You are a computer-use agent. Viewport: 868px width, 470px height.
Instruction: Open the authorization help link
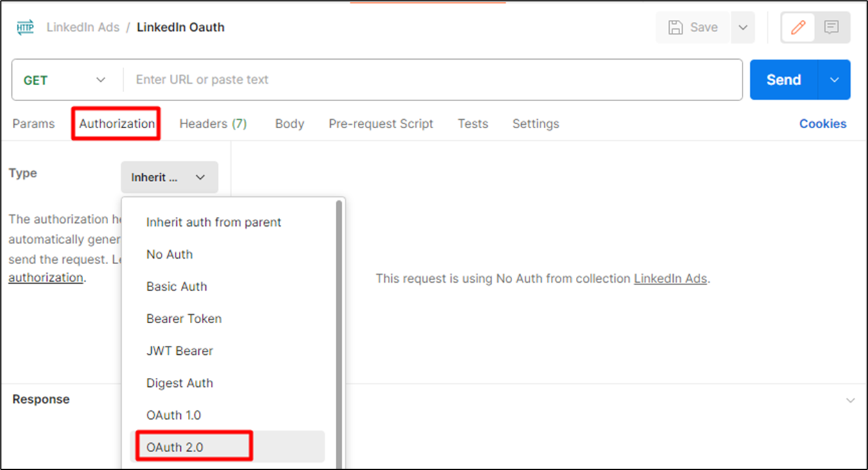click(46, 277)
